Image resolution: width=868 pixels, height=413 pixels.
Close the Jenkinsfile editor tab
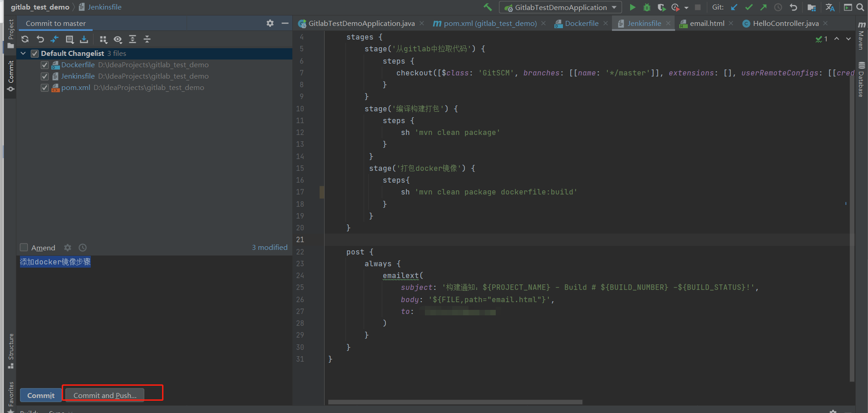pos(668,23)
